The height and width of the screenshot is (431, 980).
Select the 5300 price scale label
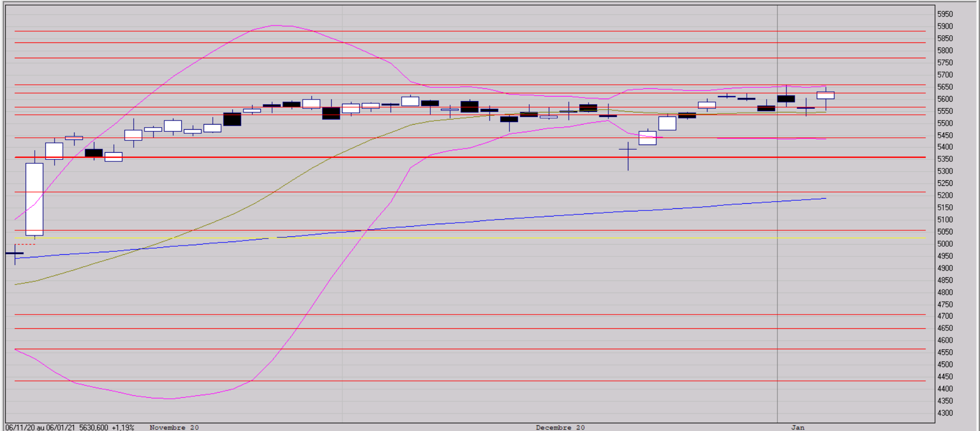[x=945, y=172]
